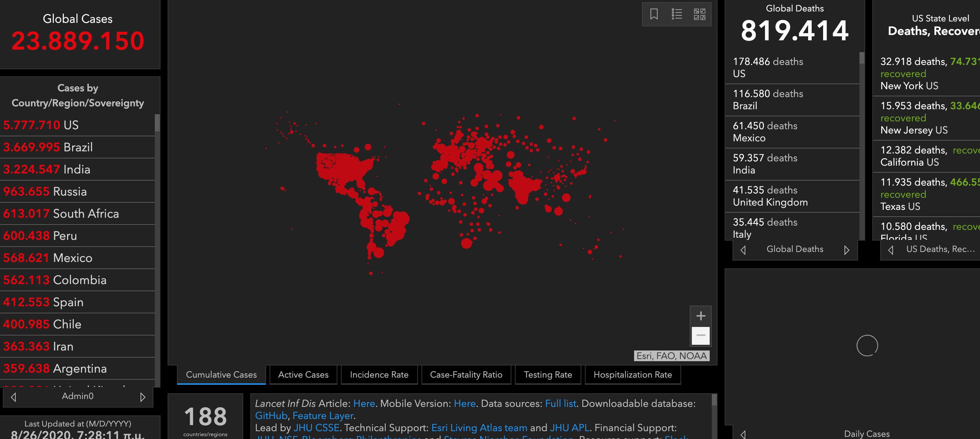Zoom in on the map
980x439 pixels.
tap(700, 316)
